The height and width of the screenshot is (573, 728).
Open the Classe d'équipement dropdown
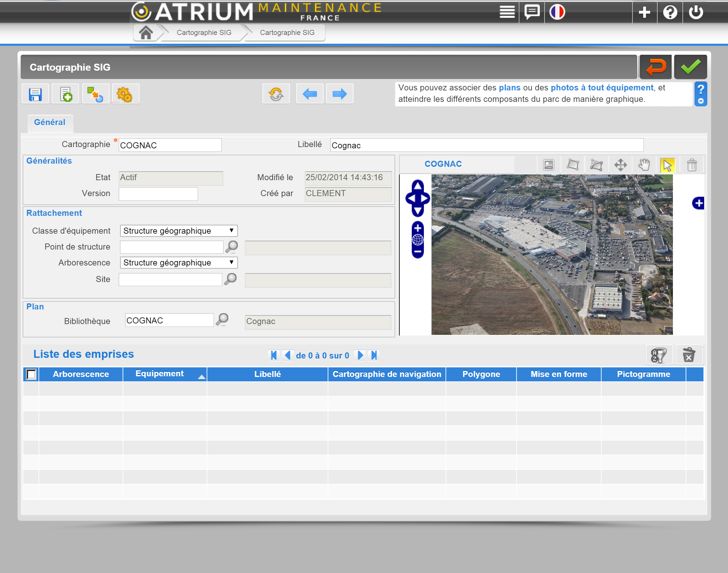179,231
